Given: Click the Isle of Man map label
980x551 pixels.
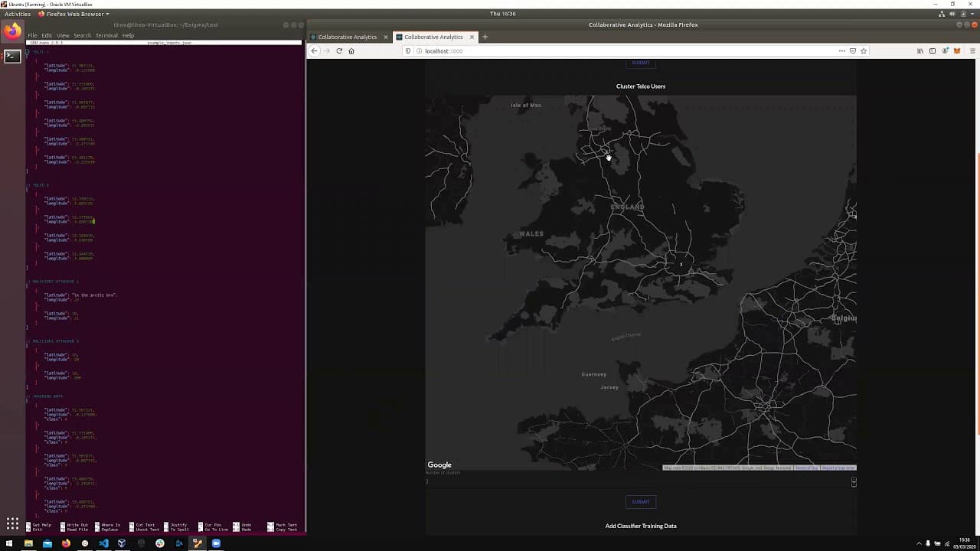Looking at the screenshot, I should pos(526,106).
